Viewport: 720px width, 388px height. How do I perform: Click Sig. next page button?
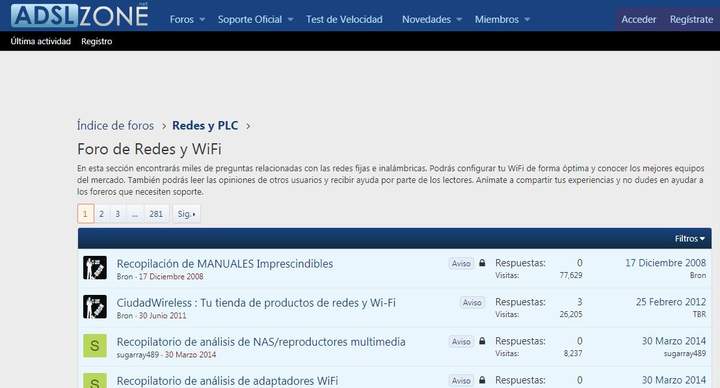click(186, 214)
